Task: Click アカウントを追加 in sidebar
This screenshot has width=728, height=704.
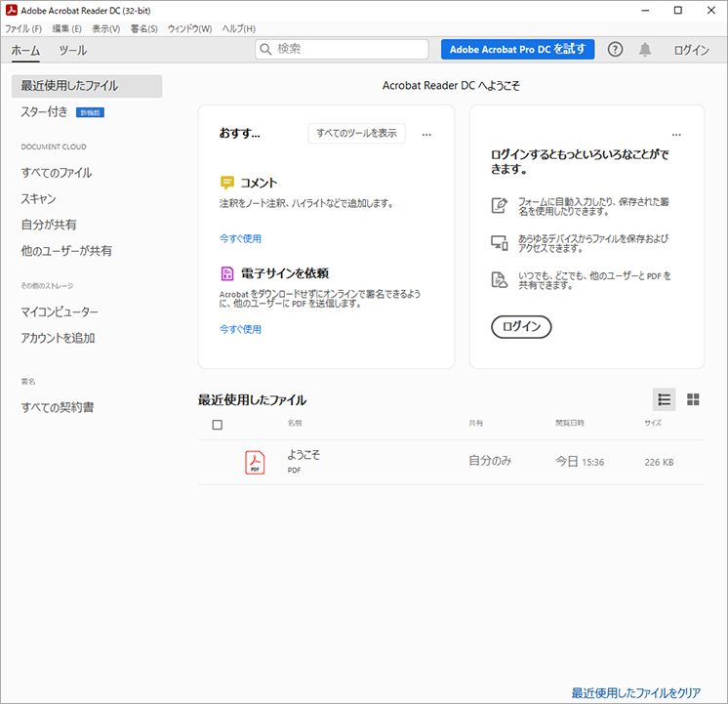Action: 58,338
